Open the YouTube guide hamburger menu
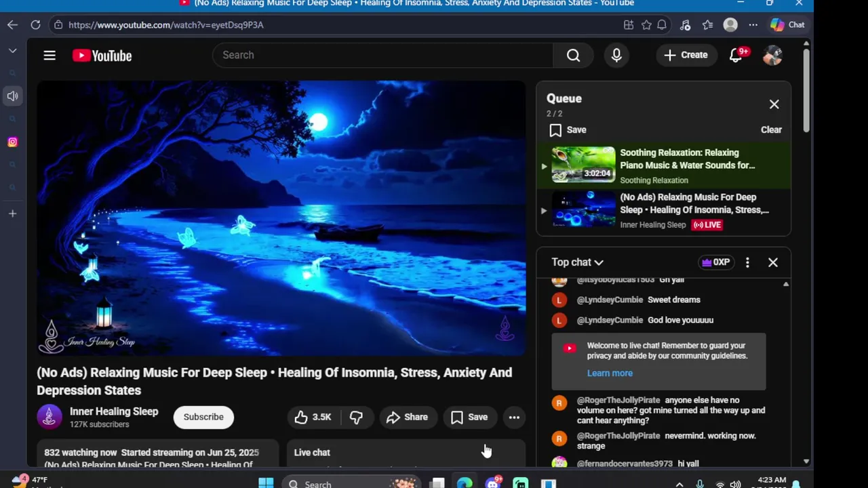Image resolution: width=868 pixels, height=488 pixels. coord(50,56)
